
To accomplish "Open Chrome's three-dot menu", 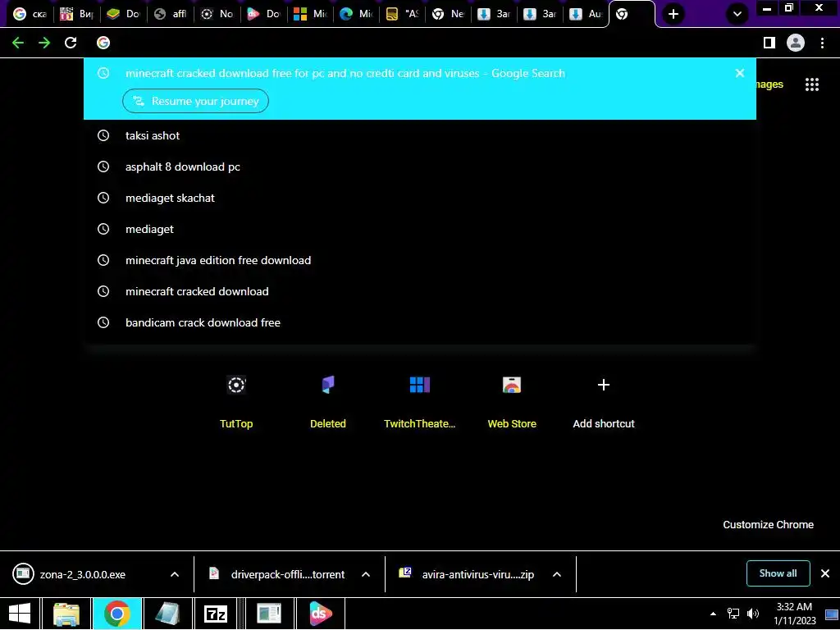I will coord(822,43).
